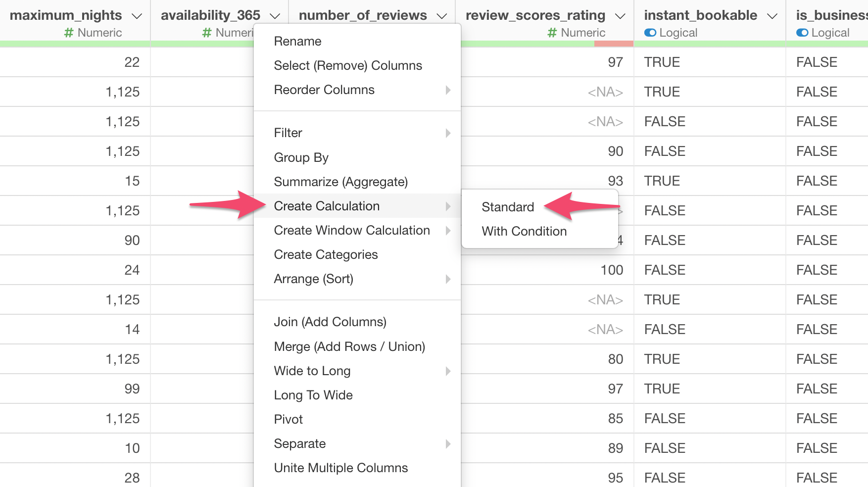The height and width of the screenshot is (487, 868).
Task: Click the red data quality bar under review_scores_rating
Action: pyautogui.click(x=614, y=45)
